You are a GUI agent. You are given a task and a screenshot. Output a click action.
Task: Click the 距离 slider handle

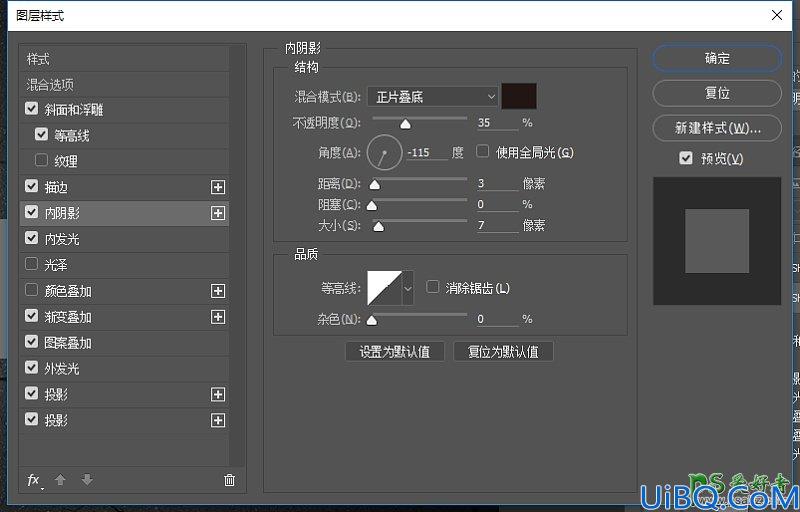[x=374, y=185]
